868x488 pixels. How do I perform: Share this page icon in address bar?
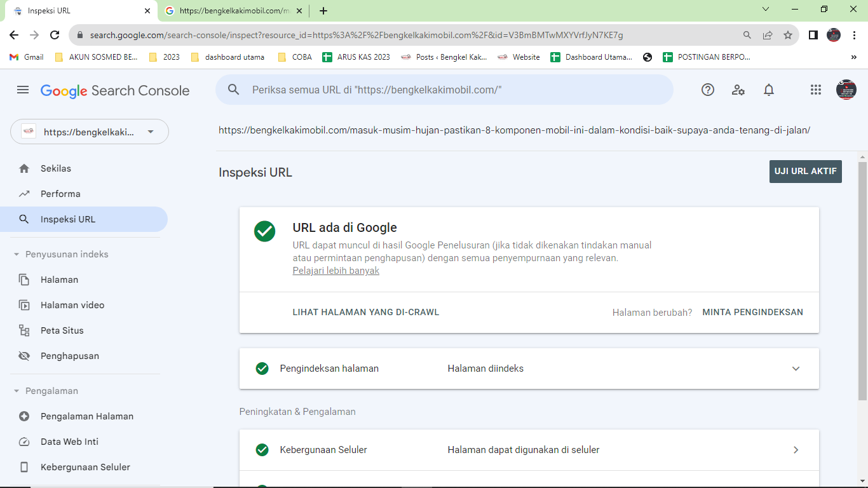click(768, 35)
